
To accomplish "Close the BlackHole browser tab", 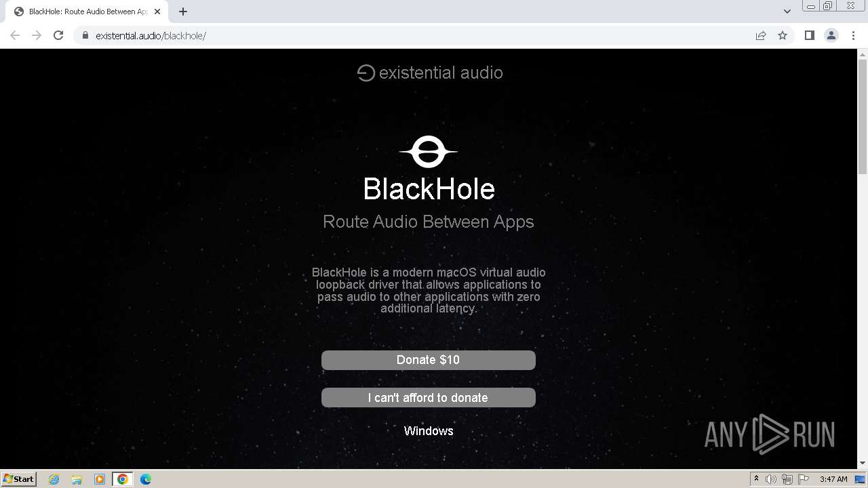I will [x=157, y=12].
